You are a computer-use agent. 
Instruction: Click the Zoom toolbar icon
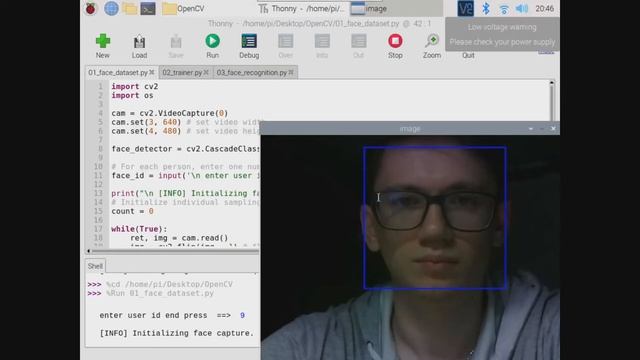[x=432, y=46]
